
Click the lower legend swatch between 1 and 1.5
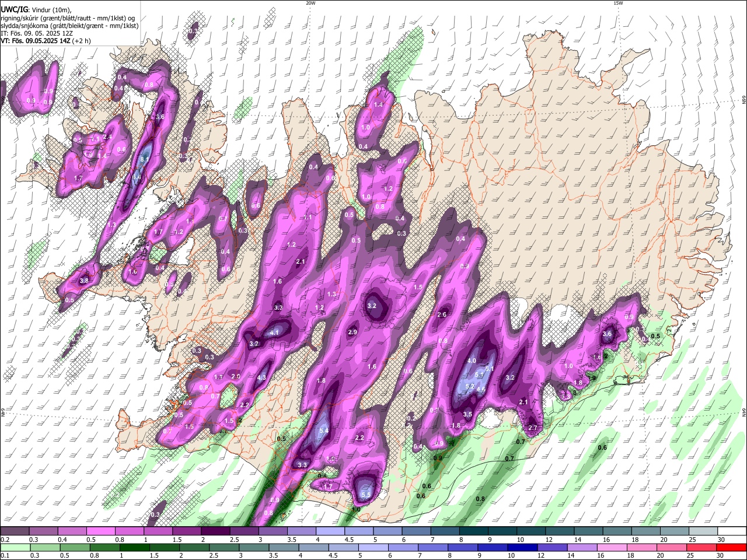(x=134, y=547)
